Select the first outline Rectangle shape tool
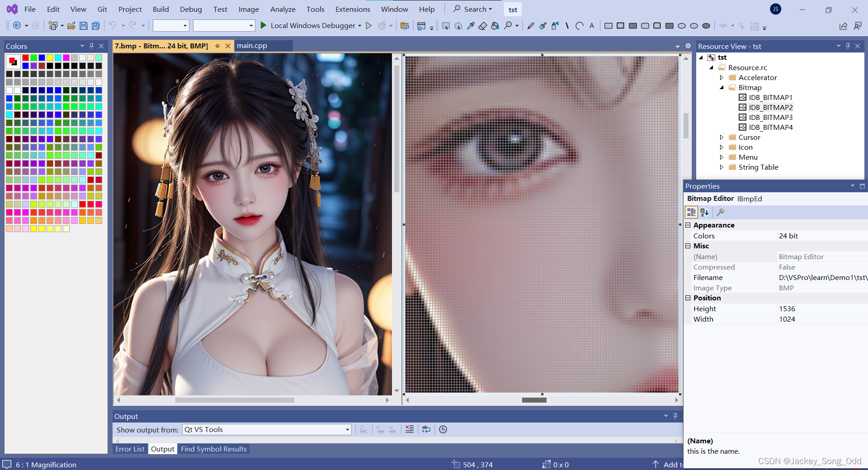This screenshot has height=470, width=868. tap(609, 26)
